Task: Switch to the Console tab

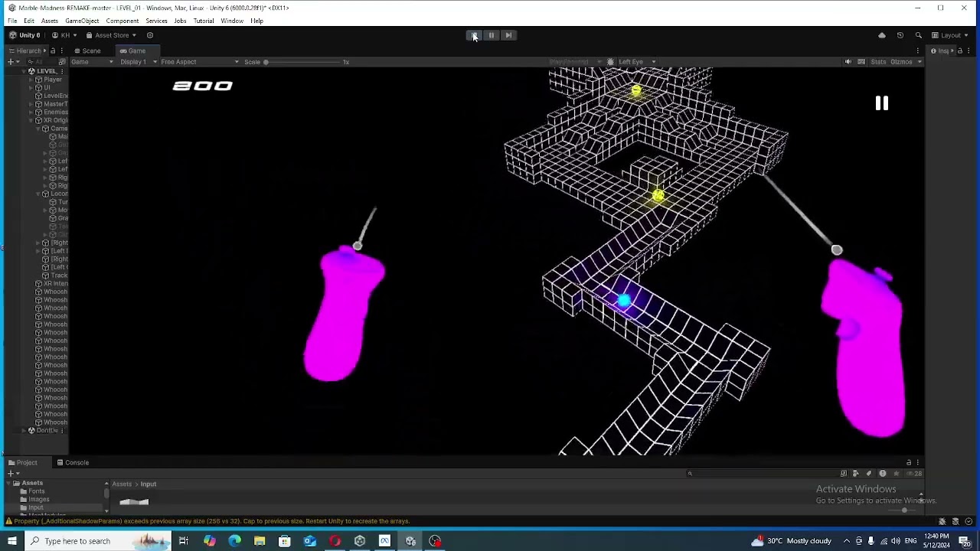Action: 72,462
